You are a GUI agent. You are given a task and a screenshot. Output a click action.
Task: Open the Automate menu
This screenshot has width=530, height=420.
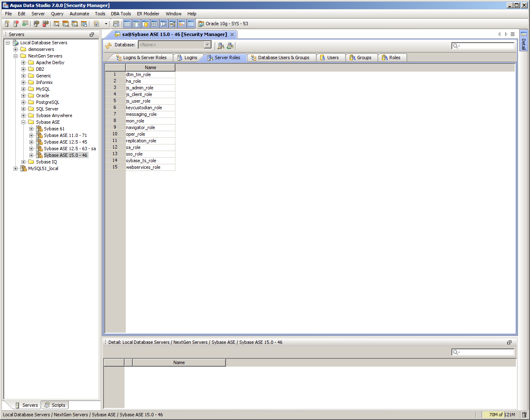(79, 14)
